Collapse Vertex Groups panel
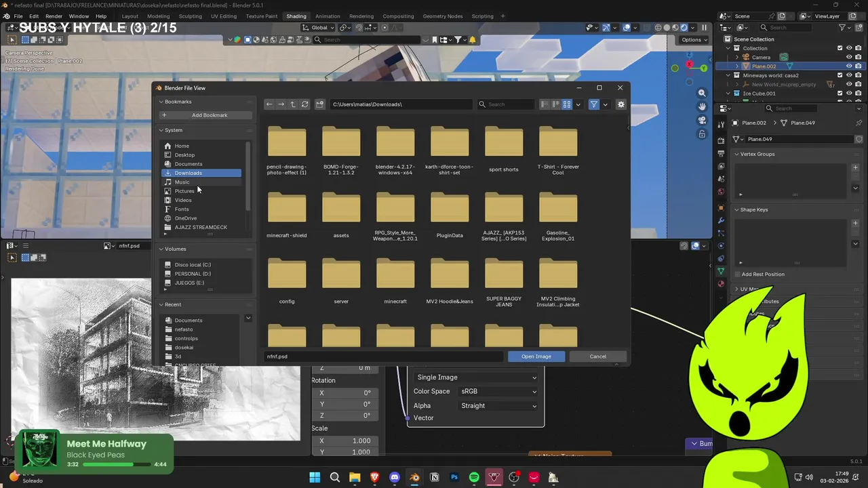Viewport: 868px width, 488px height. pyautogui.click(x=736, y=154)
